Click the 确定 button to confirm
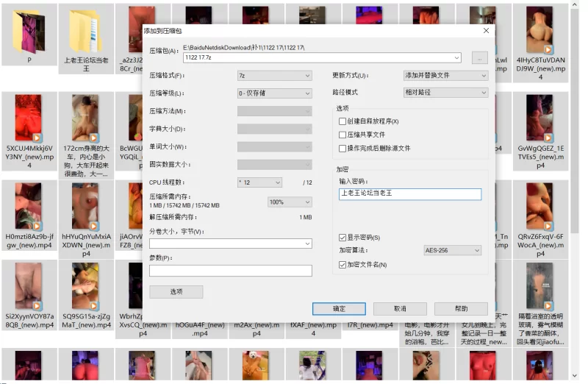Image resolution: width=588 pixels, height=384 pixels. tap(339, 309)
